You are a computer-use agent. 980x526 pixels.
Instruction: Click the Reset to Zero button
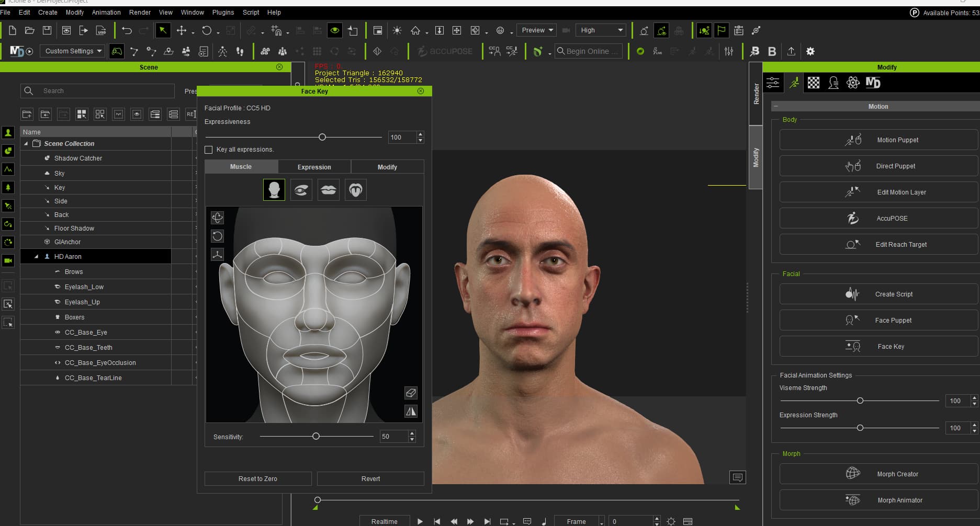[258, 478]
